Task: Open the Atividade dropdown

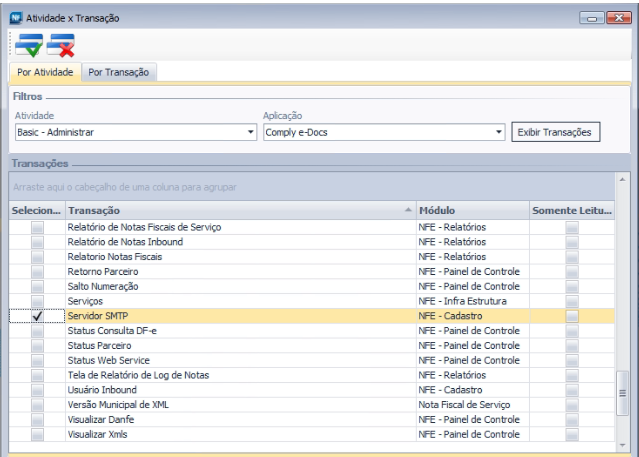Action: tap(250, 132)
